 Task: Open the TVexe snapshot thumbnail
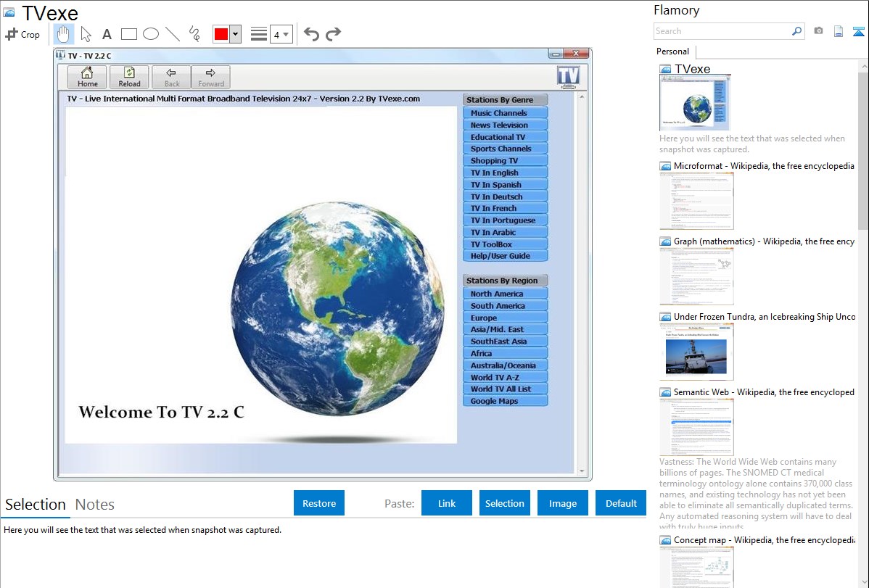[x=695, y=103]
